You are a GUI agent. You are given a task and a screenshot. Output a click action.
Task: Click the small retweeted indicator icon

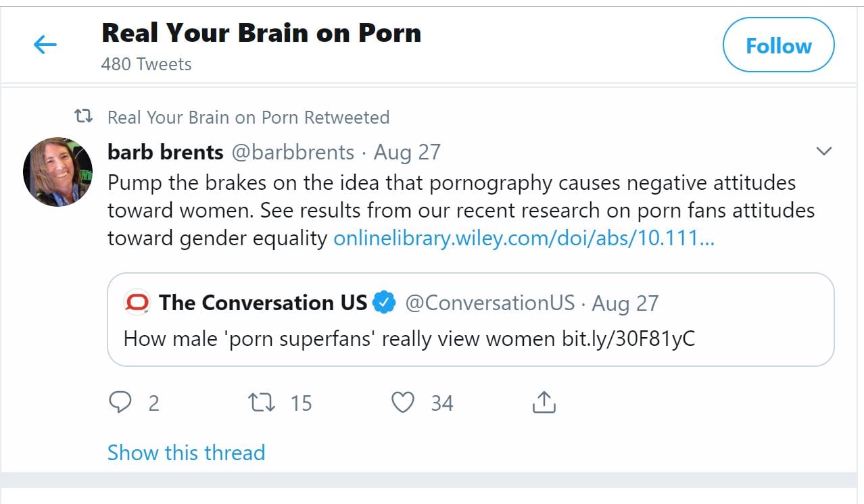84,117
